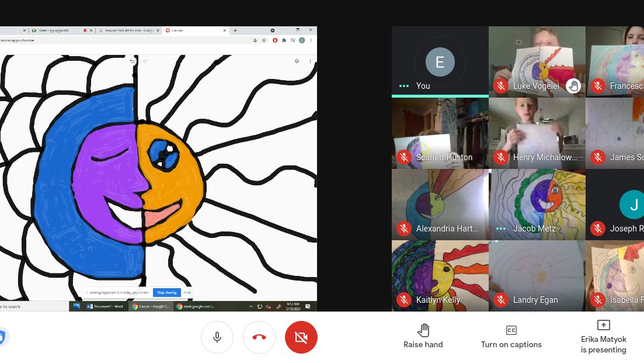Open the Chrome extensions puzzle icon
Screen dimensions: 644x363
pos(284,40)
